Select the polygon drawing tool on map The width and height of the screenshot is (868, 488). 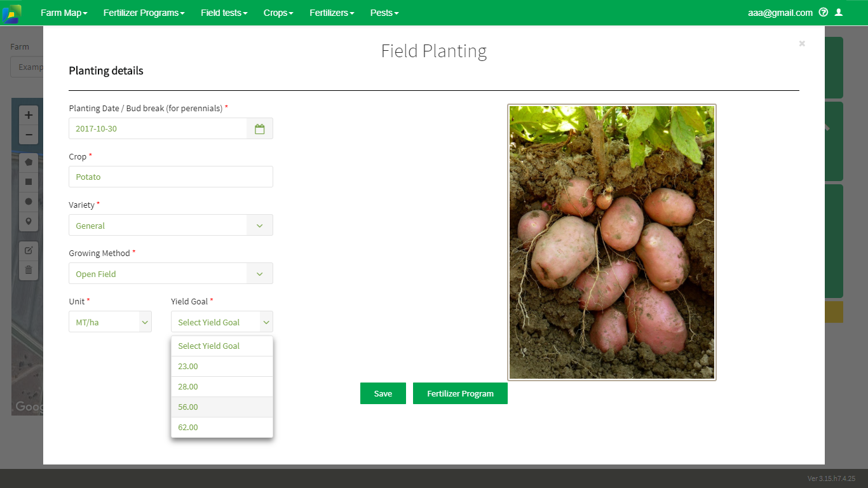29,162
